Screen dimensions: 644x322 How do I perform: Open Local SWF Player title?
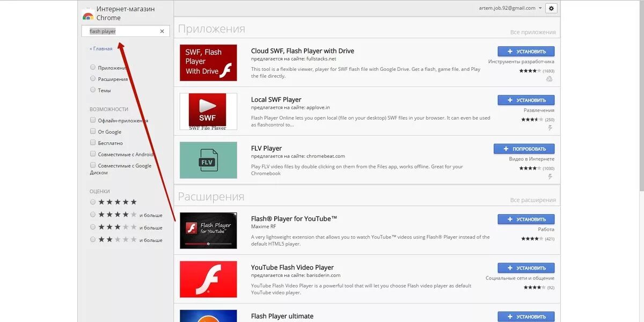pos(276,99)
